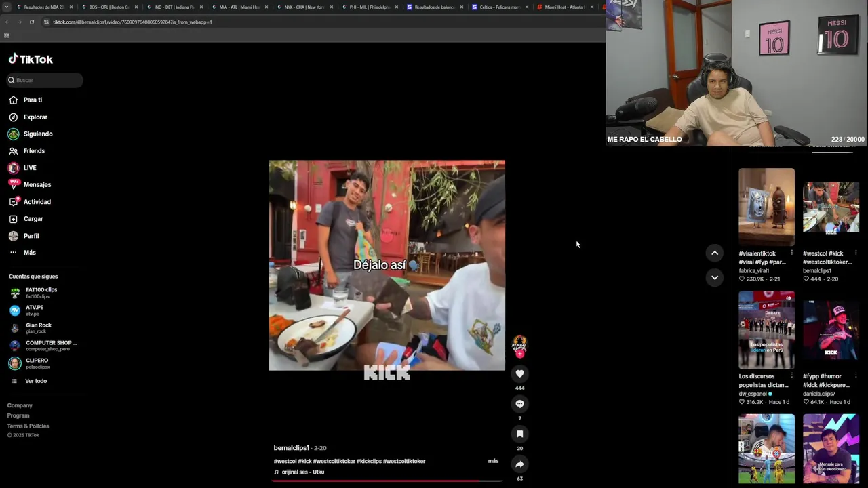Open CLIPERO followed account

pyautogui.click(x=37, y=363)
